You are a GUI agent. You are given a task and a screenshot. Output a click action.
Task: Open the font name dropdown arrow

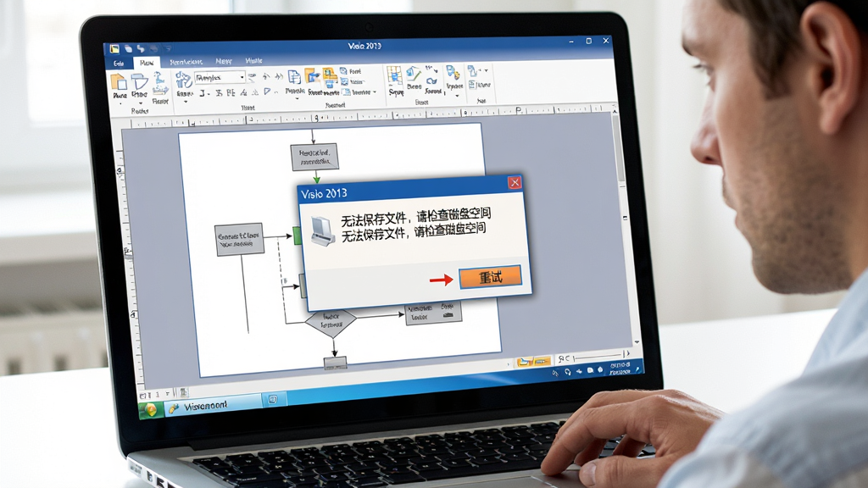(242, 77)
